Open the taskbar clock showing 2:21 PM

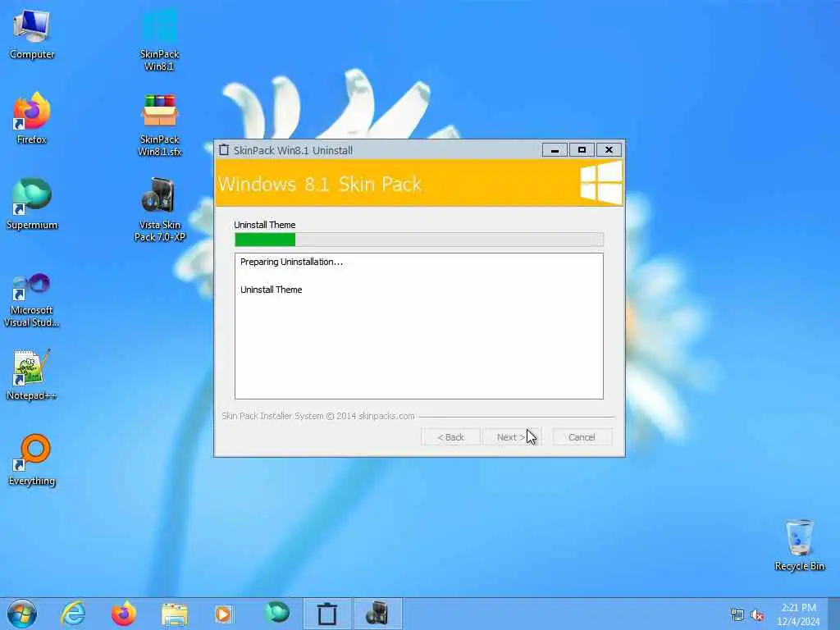(x=798, y=614)
